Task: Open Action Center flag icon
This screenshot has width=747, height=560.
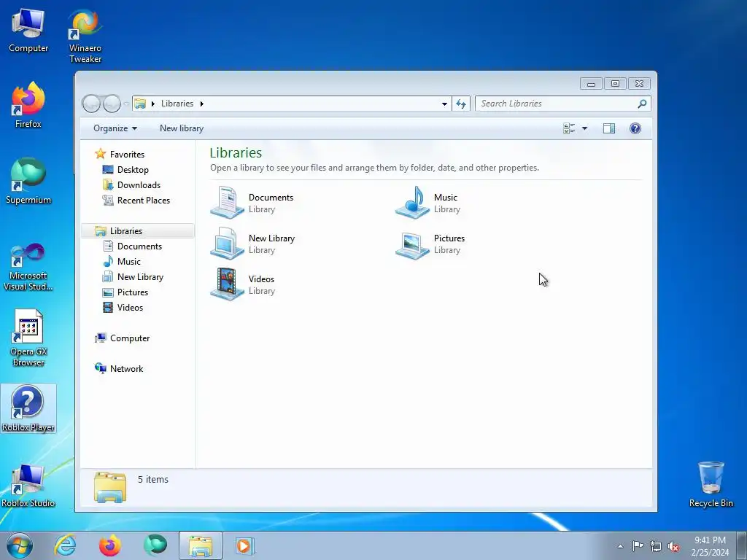Action: [638, 545]
